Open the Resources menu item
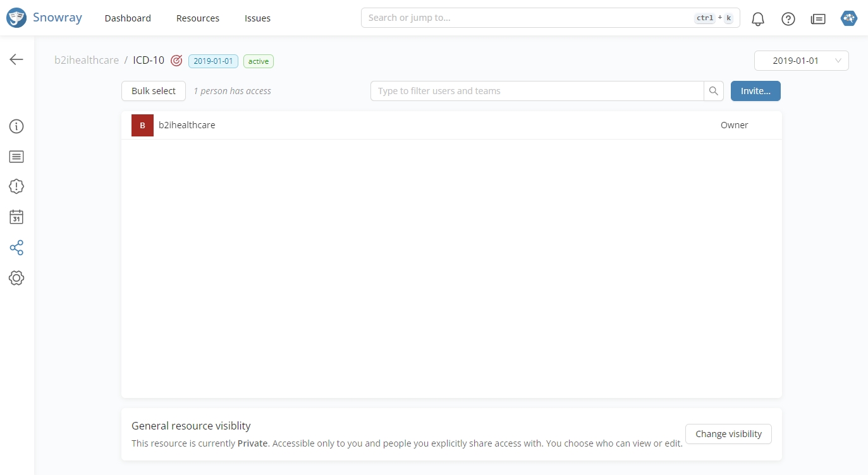 [x=198, y=18]
